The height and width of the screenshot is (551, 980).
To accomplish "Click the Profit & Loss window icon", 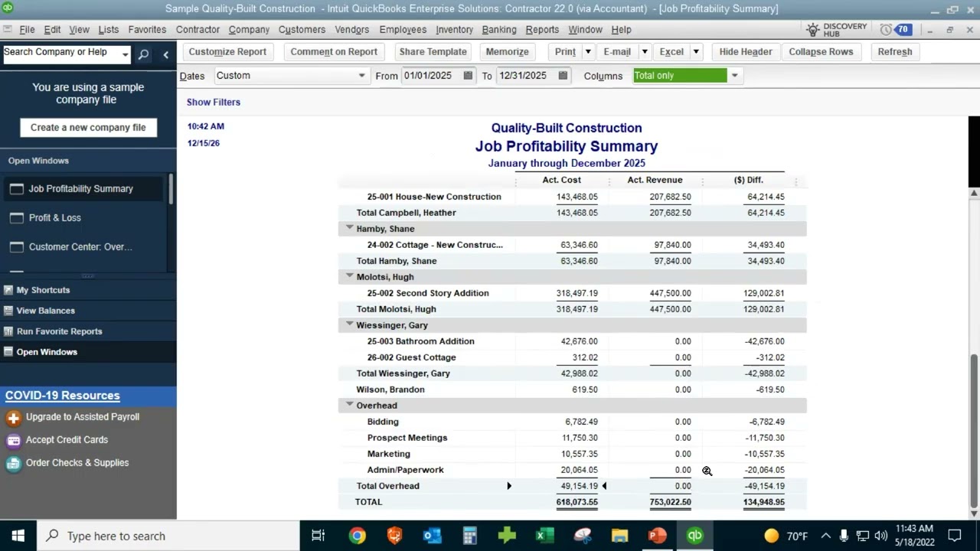I will coord(16,218).
